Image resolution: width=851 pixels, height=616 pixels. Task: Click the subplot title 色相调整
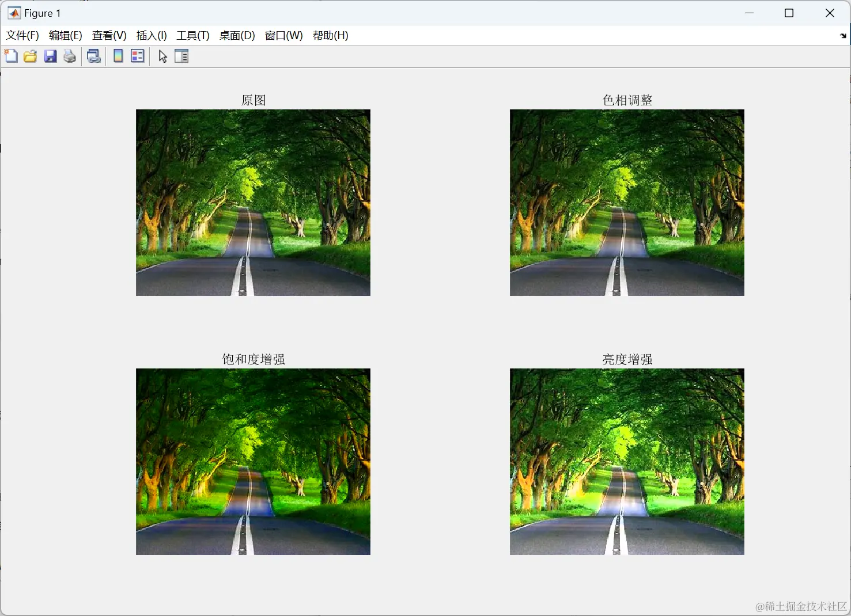[627, 100]
